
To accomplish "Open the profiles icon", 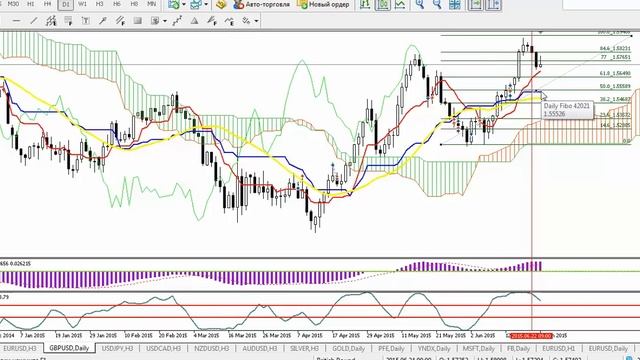I will click(196, 4).
